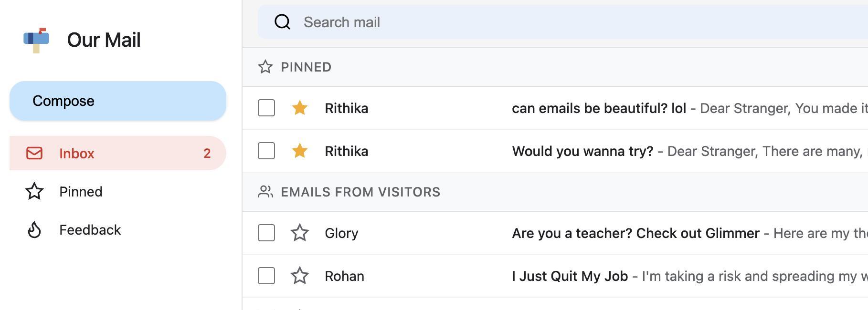
Task: Tick the checkbox on Rohan's email row
Action: click(x=266, y=276)
